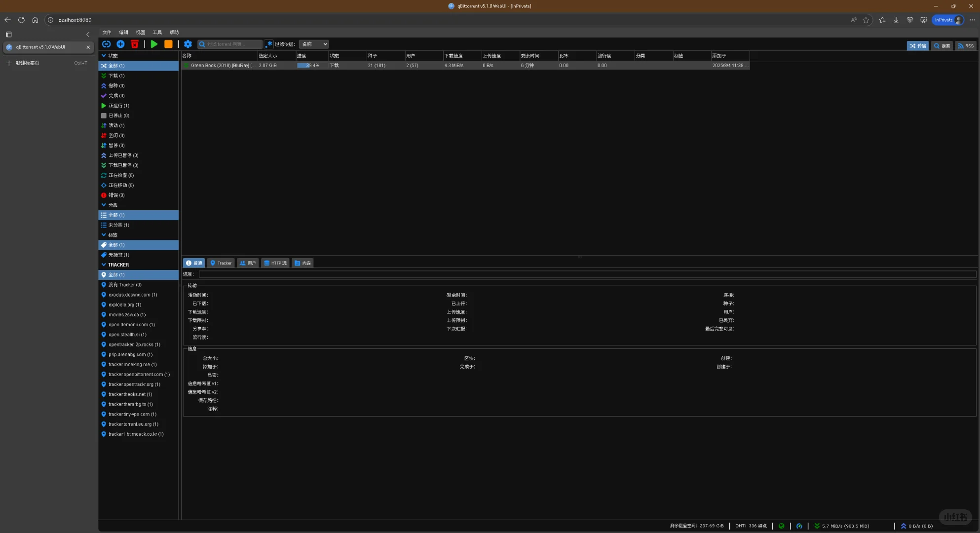Click the add torrent file plus icon
The image size is (980, 533).
click(120, 44)
